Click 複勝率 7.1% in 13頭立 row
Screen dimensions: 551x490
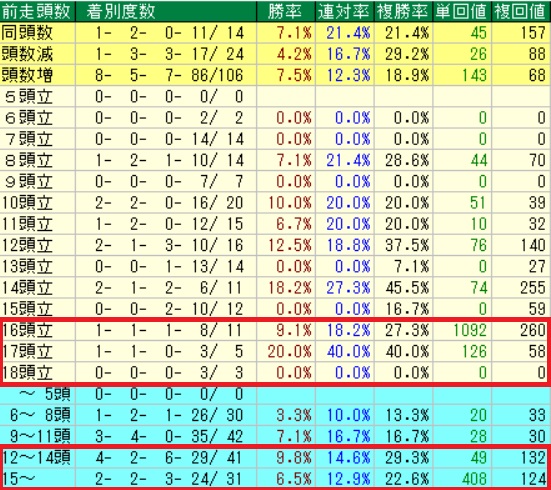[411, 266]
